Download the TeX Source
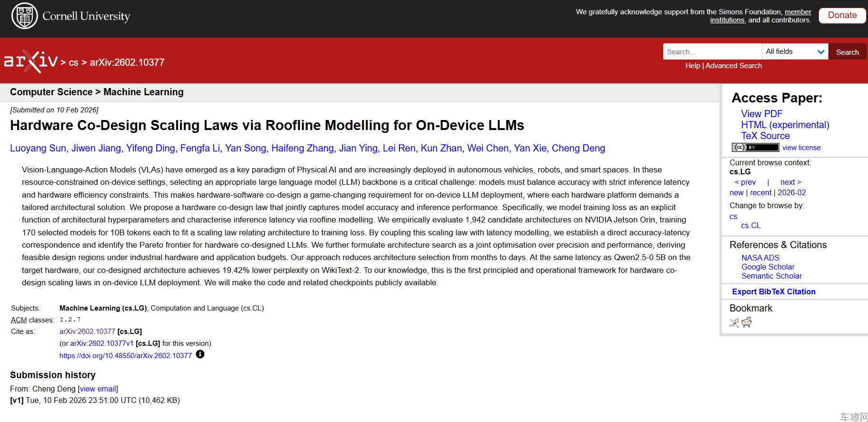Screen dimensions: 868x422 coord(765,136)
